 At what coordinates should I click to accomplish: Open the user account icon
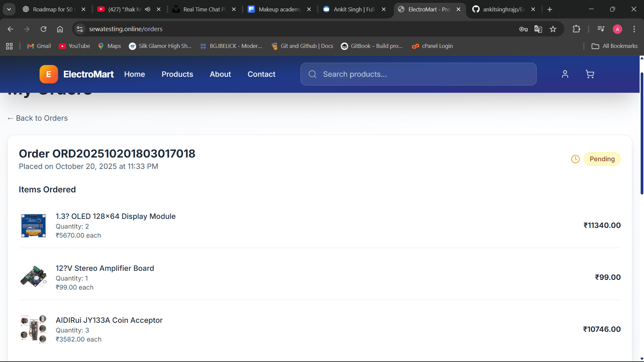click(x=565, y=74)
